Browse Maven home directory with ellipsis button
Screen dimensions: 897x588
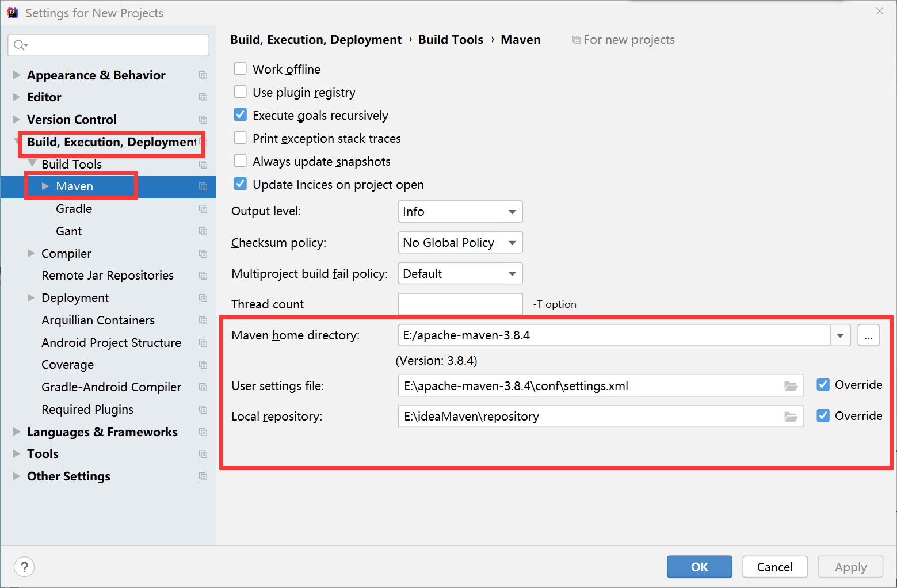coord(868,335)
